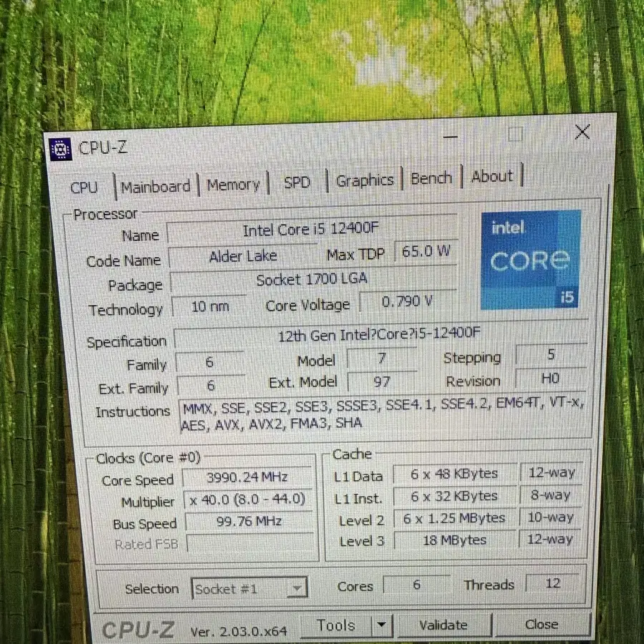Screen dimensions: 644x644
Task: Click the Level 2 10-way associativity field
Action: click(551, 517)
